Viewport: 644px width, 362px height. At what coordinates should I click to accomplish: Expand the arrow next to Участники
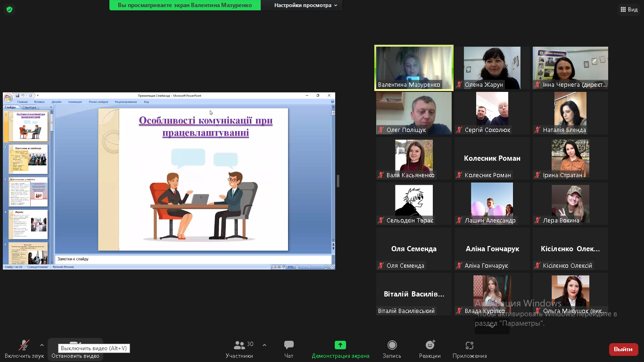coord(264,345)
